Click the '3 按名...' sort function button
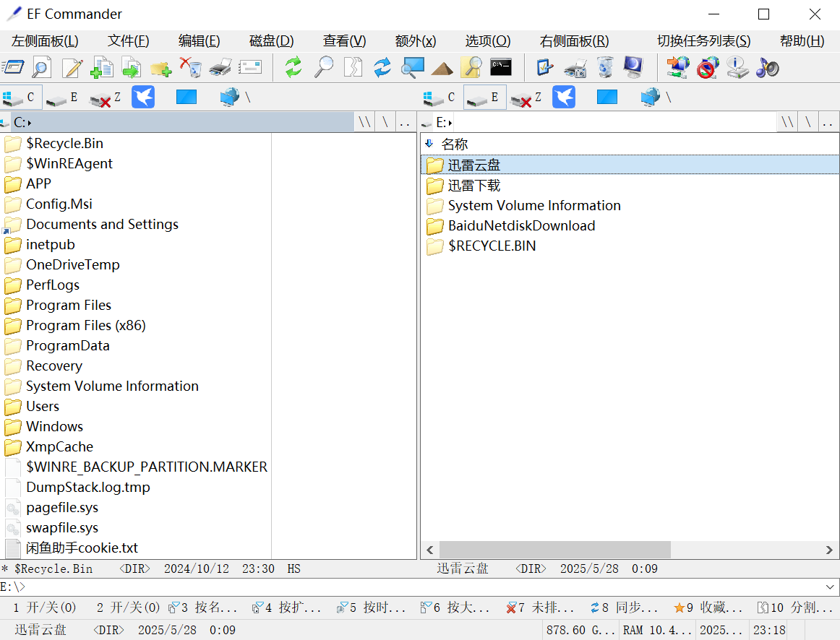The image size is (840, 640). point(203,607)
